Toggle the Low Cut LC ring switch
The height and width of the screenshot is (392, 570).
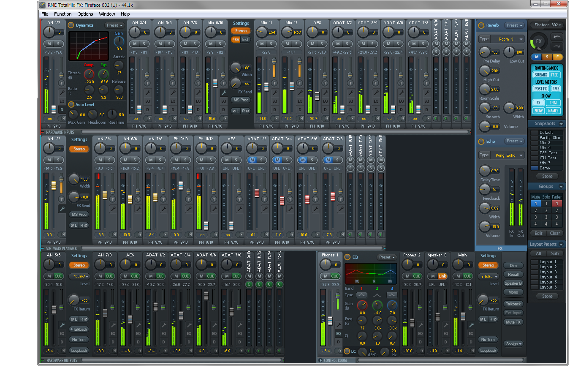click(347, 351)
